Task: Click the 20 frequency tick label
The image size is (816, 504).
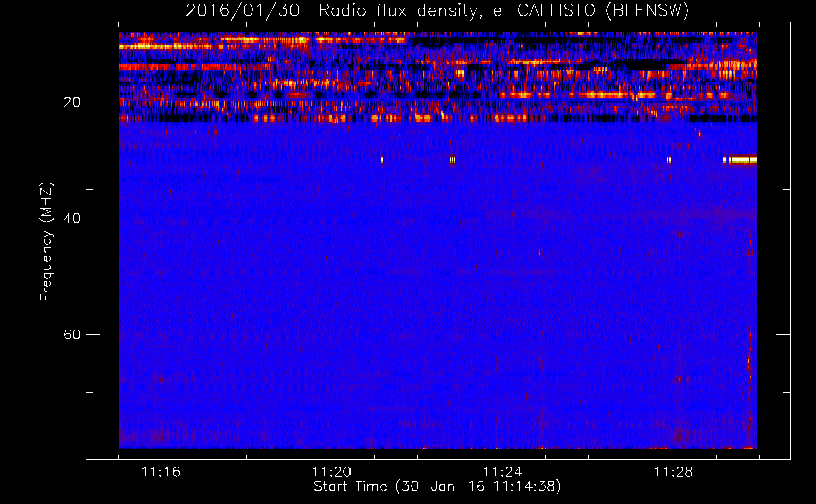Action: pos(72,102)
